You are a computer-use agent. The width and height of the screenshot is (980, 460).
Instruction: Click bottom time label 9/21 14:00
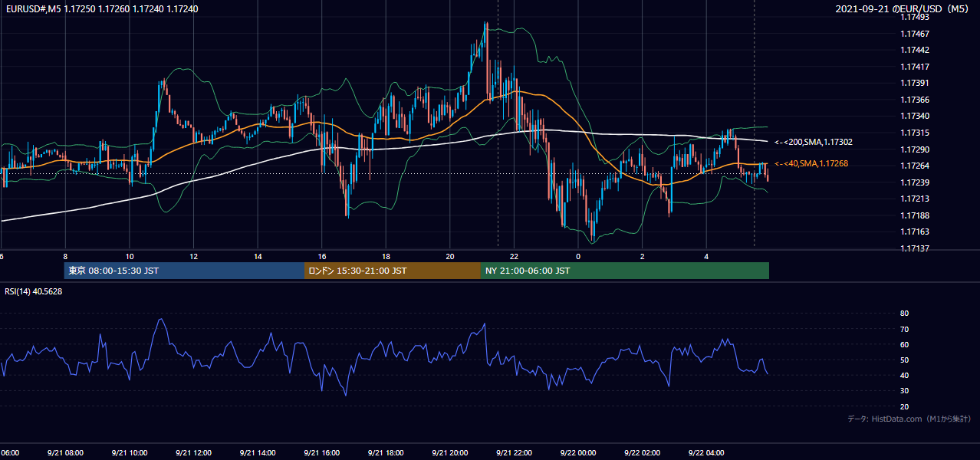[258, 453]
